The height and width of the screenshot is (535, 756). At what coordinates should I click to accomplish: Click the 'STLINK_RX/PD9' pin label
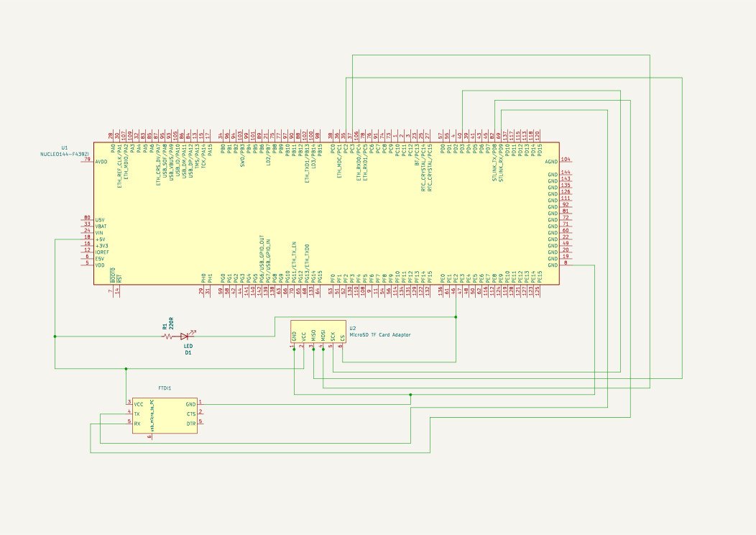pyautogui.click(x=500, y=163)
